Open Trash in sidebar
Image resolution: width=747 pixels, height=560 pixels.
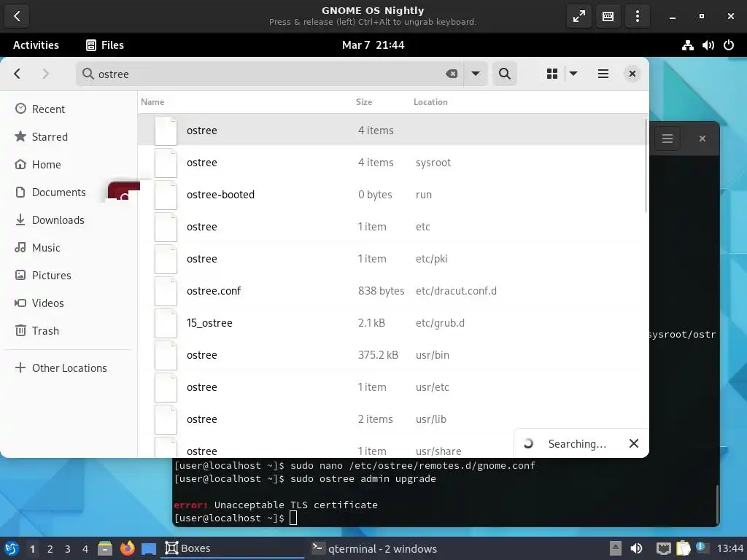69,330
